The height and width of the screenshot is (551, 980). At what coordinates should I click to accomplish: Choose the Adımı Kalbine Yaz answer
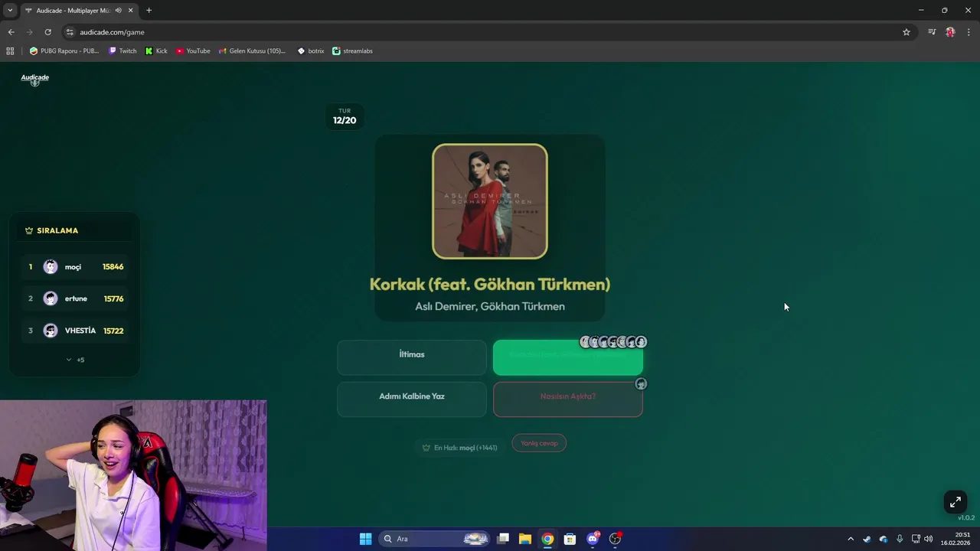pos(412,399)
